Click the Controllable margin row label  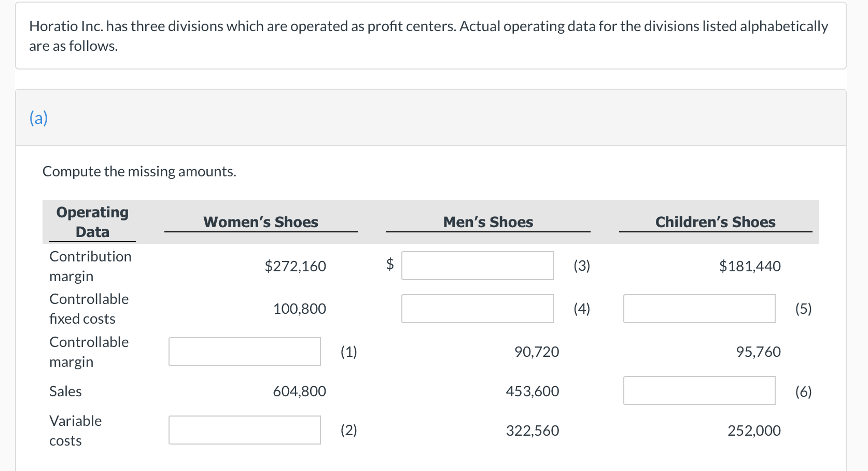coord(89,352)
